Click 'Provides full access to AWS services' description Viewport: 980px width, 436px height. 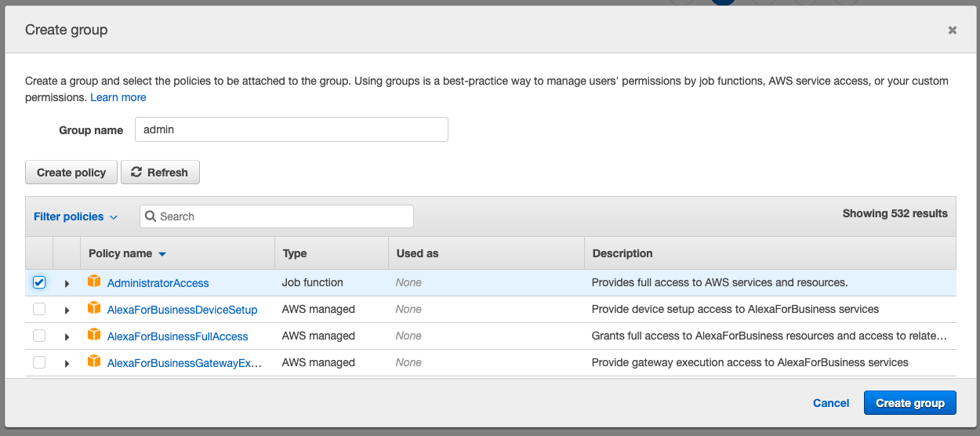tap(720, 282)
